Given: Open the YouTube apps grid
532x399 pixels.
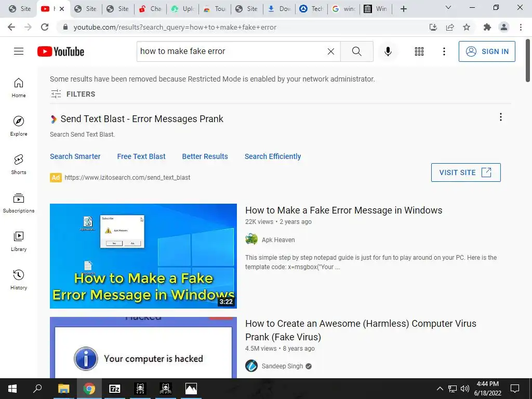Looking at the screenshot, I should point(419,51).
